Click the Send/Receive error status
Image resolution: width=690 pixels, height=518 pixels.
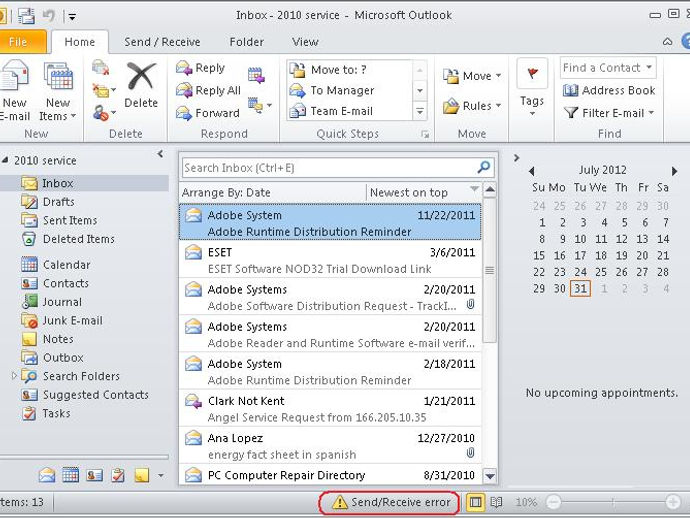click(389, 502)
